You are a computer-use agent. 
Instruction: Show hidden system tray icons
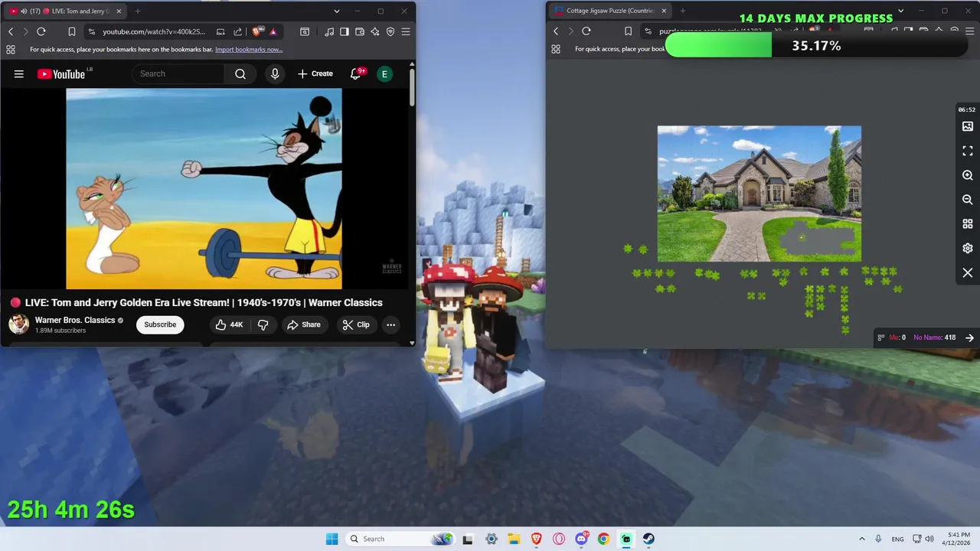coord(862,539)
